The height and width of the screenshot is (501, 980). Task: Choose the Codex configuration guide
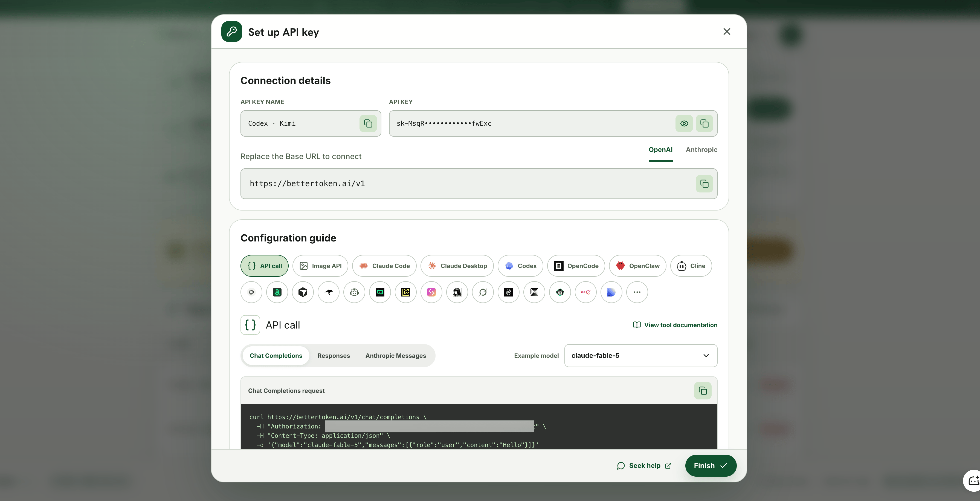(x=520, y=266)
